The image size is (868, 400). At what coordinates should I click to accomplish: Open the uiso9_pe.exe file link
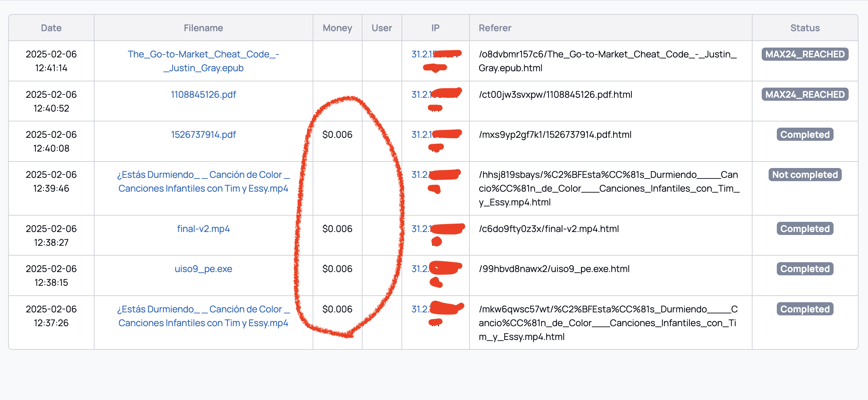click(x=203, y=268)
